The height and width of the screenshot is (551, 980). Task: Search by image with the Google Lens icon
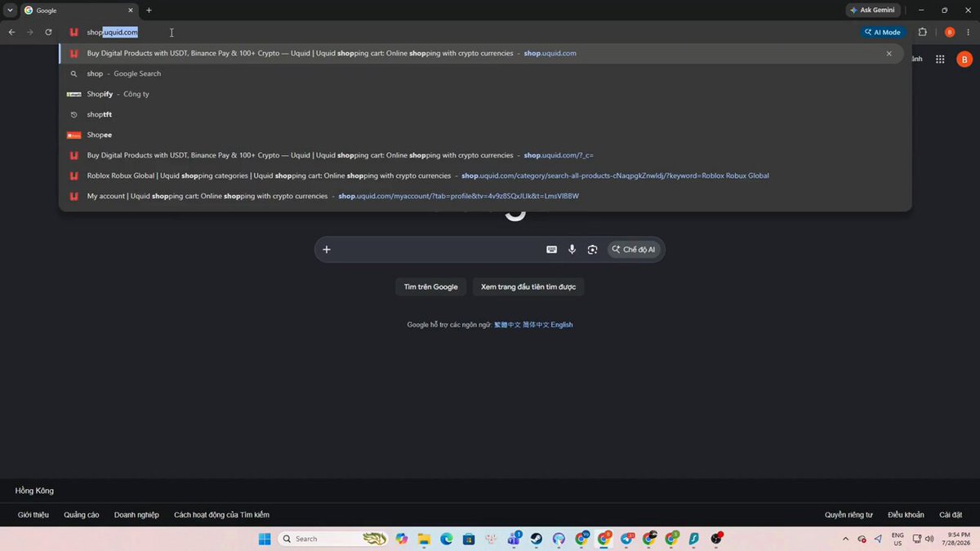click(592, 250)
